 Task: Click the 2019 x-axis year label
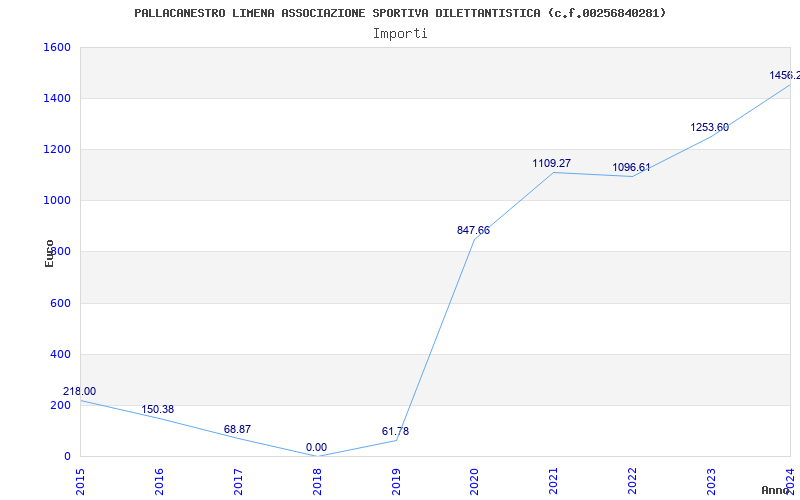pos(396,482)
